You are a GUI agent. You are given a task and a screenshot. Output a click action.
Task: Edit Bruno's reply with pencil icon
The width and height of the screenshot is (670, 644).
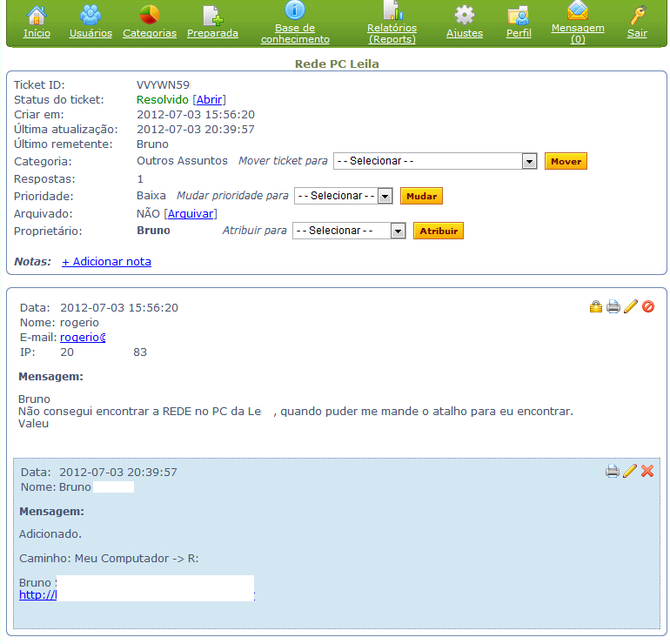click(x=630, y=471)
